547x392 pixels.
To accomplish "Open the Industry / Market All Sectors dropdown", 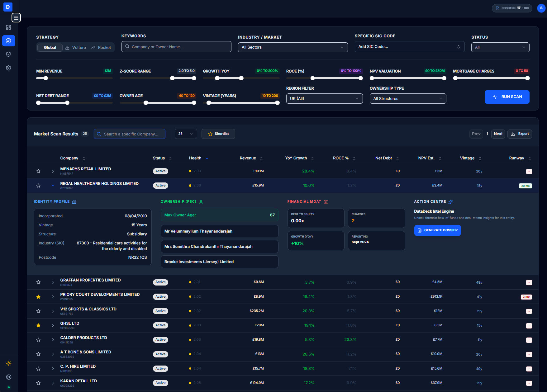I will tap(292, 47).
